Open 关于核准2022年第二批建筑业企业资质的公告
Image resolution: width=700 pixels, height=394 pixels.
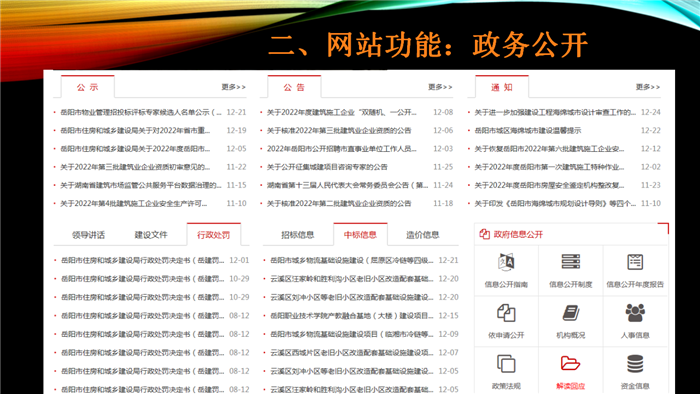(x=339, y=203)
